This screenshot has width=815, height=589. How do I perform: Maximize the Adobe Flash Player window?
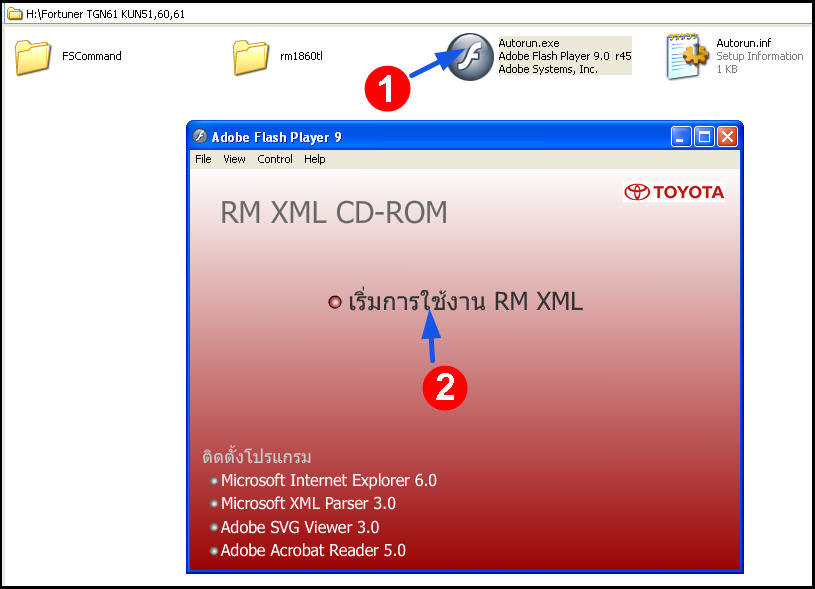point(704,137)
